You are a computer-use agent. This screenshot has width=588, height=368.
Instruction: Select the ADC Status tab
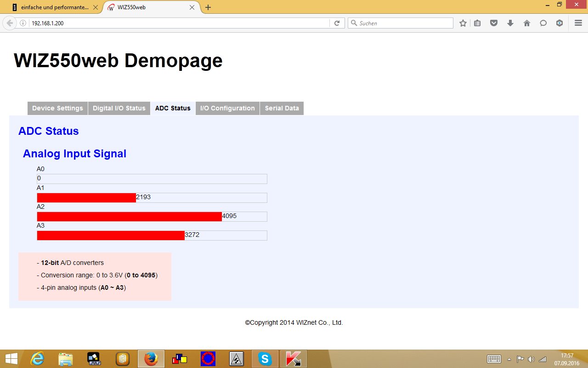[x=173, y=108]
